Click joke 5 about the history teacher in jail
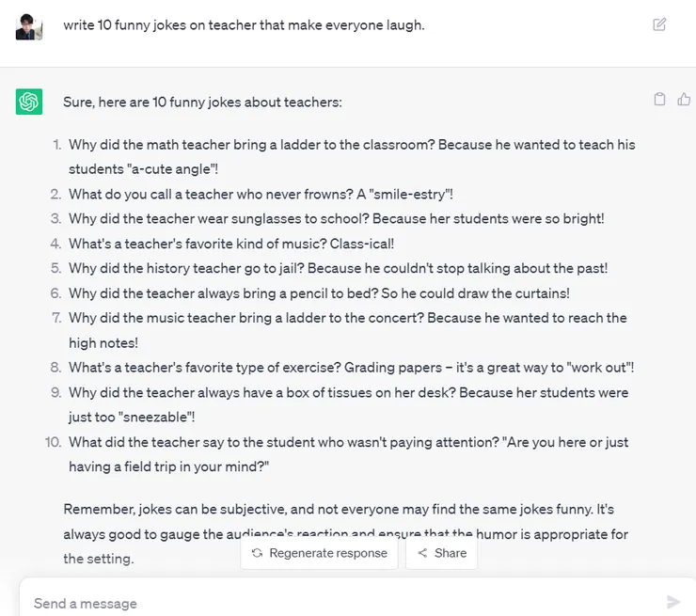 338,268
